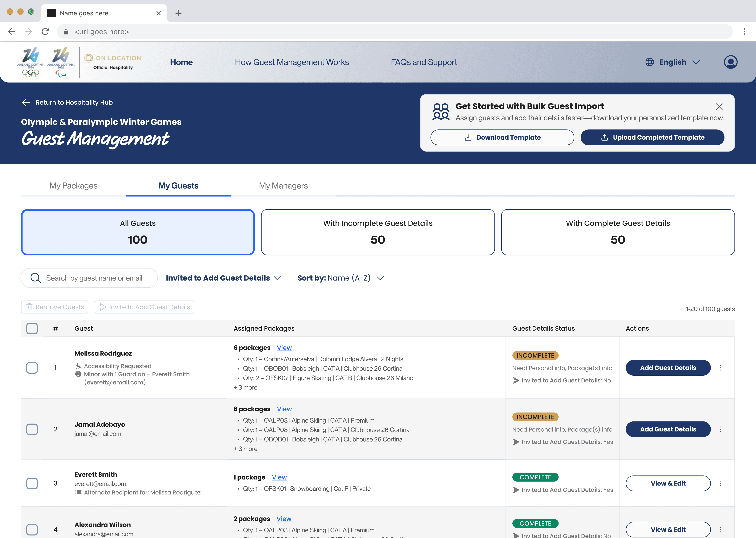Click the Download Template button
Image resolution: width=756 pixels, height=538 pixels.
[502, 137]
